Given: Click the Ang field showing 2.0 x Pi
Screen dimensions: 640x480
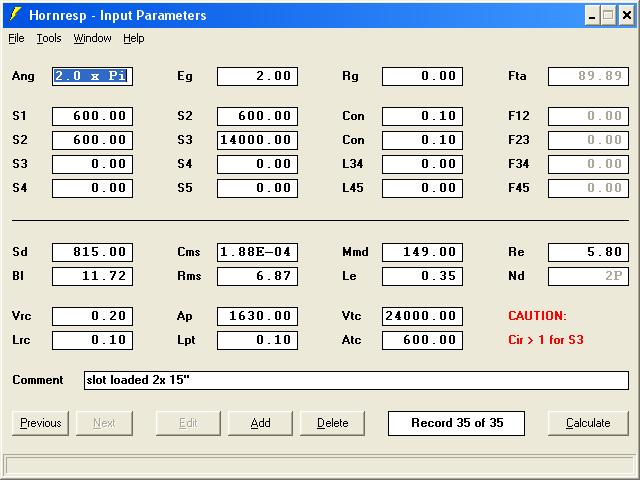Looking at the screenshot, I should pos(92,76).
